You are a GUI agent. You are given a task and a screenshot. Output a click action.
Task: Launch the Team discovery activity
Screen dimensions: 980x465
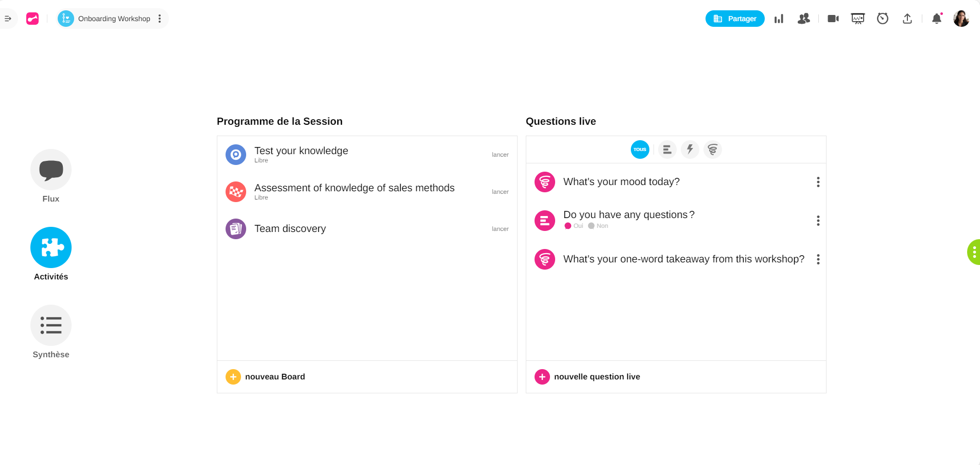(500, 229)
